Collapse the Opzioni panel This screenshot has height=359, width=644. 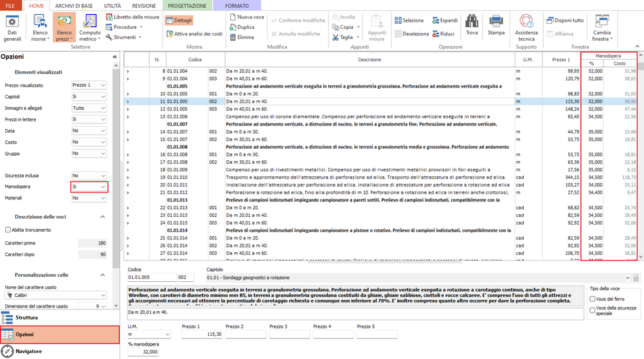point(114,57)
